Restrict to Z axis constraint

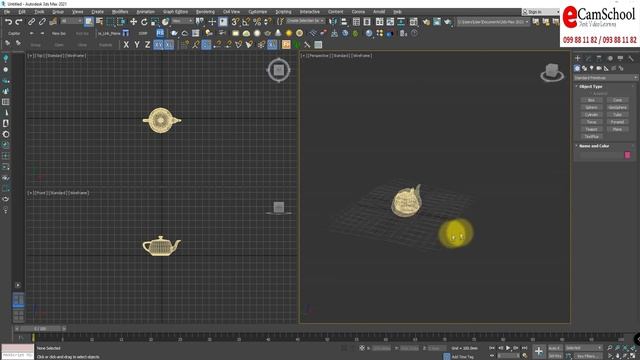[147, 44]
